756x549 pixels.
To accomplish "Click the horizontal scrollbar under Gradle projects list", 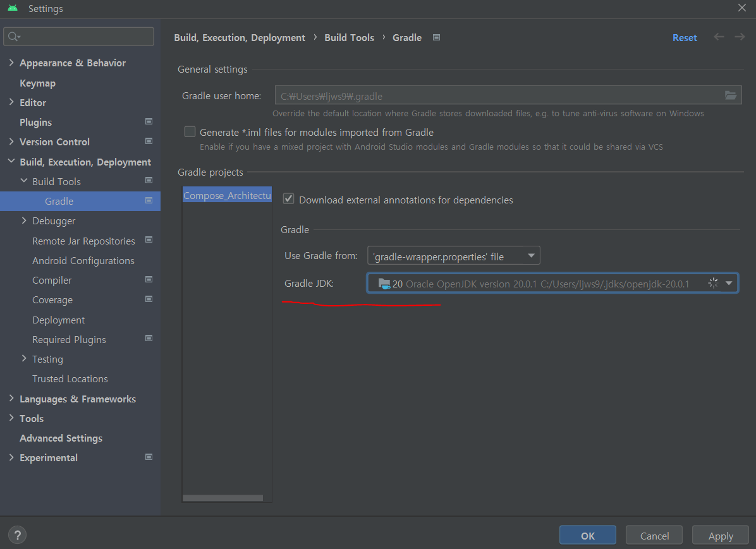I will click(x=223, y=498).
